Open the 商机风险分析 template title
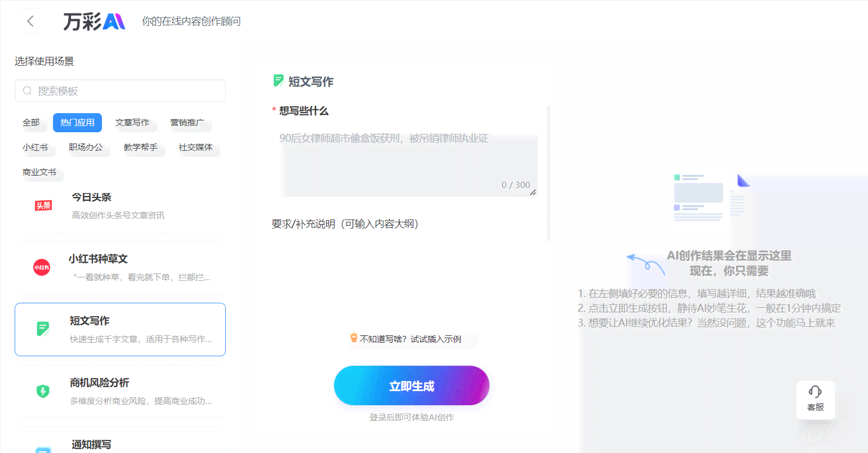This screenshot has height=453, width=868. pyautogui.click(x=99, y=383)
